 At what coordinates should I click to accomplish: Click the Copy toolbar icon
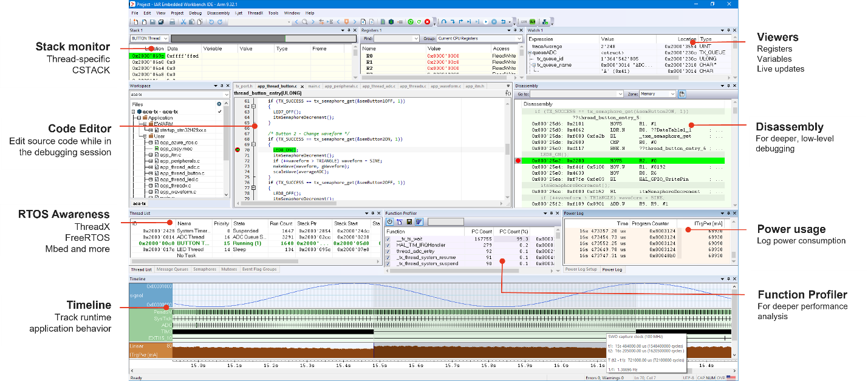point(191,21)
